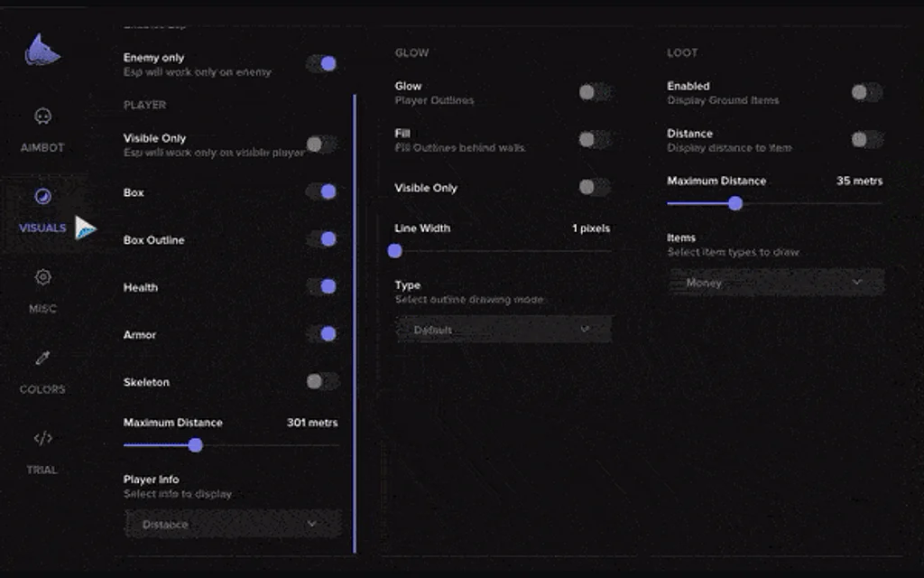
Task: Click the PLAYER section heading
Action: point(145,105)
